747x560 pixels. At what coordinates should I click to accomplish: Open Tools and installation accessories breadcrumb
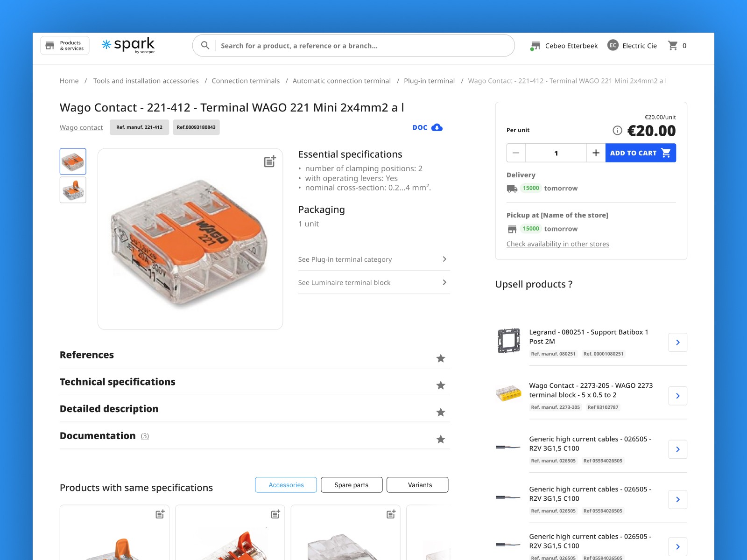146,81
